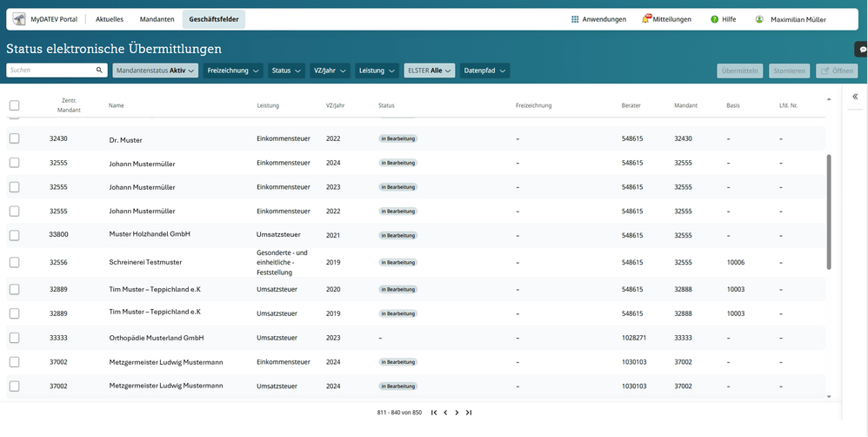868x437 pixels.
Task: Expand the Mandantenstatus Aktiv dropdown
Action: click(156, 71)
